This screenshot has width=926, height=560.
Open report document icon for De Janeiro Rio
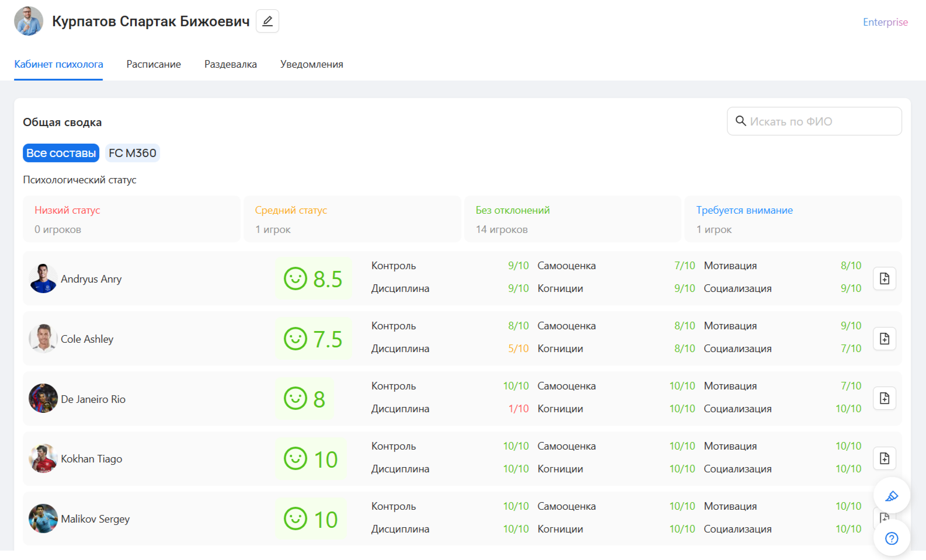pyautogui.click(x=884, y=398)
